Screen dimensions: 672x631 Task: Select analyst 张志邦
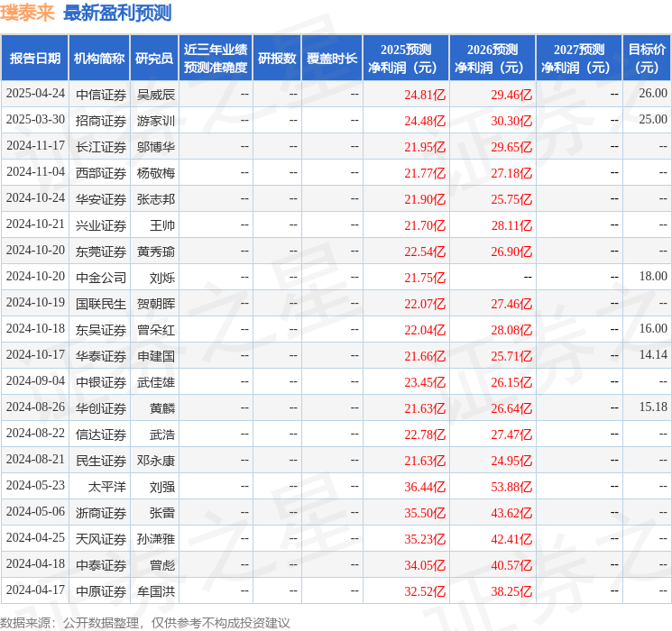point(155,199)
